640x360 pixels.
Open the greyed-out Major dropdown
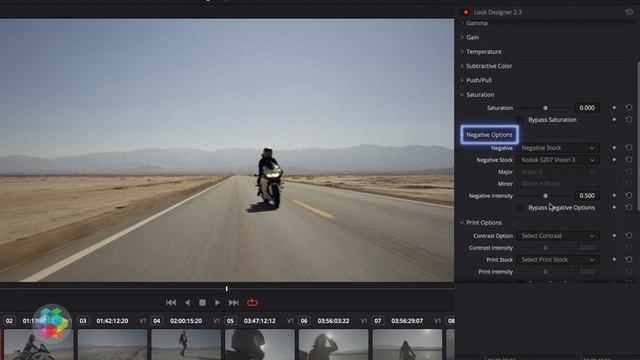(558, 172)
